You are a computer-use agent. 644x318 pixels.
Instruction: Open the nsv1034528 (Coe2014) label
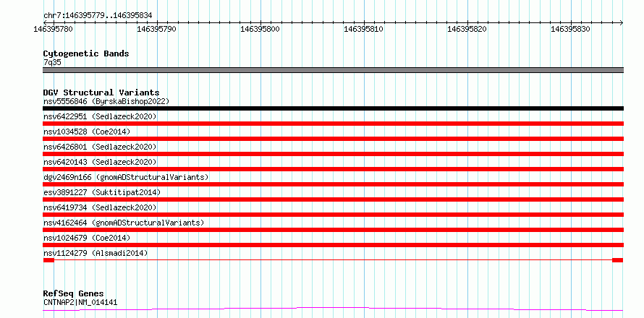87,132
